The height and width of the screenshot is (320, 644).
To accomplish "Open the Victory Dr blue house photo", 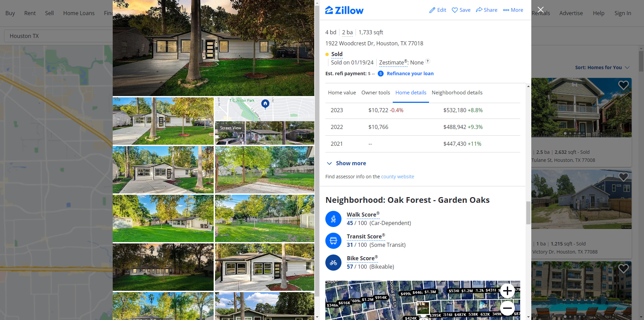I will [x=581, y=199].
